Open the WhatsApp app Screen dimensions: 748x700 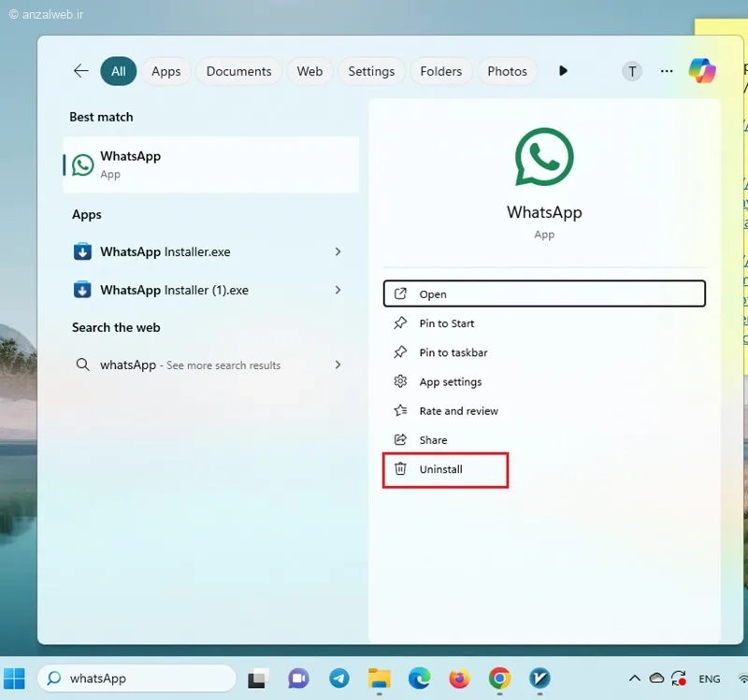544,293
